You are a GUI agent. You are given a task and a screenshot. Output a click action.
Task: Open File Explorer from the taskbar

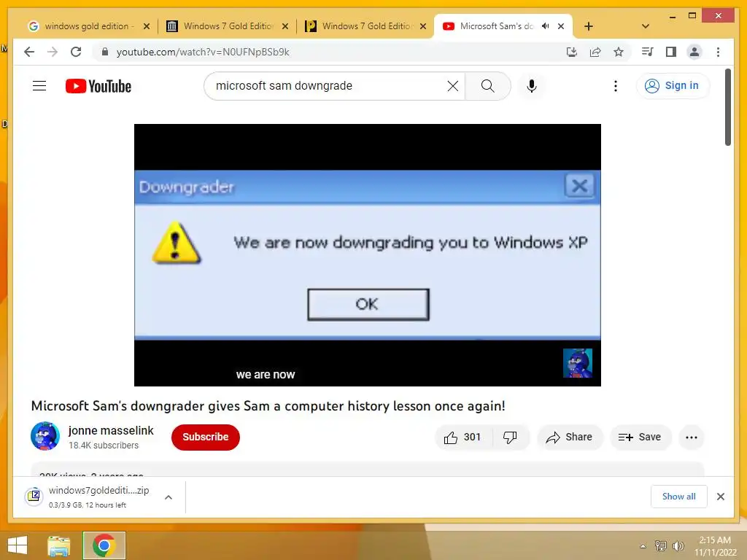pyautogui.click(x=59, y=545)
